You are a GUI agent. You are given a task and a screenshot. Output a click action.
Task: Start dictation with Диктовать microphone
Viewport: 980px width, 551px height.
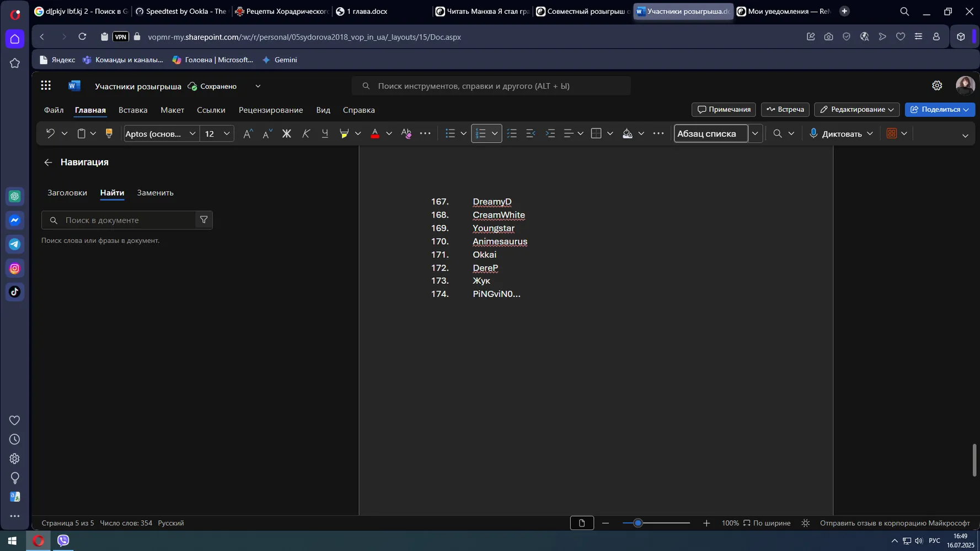pyautogui.click(x=836, y=133)
